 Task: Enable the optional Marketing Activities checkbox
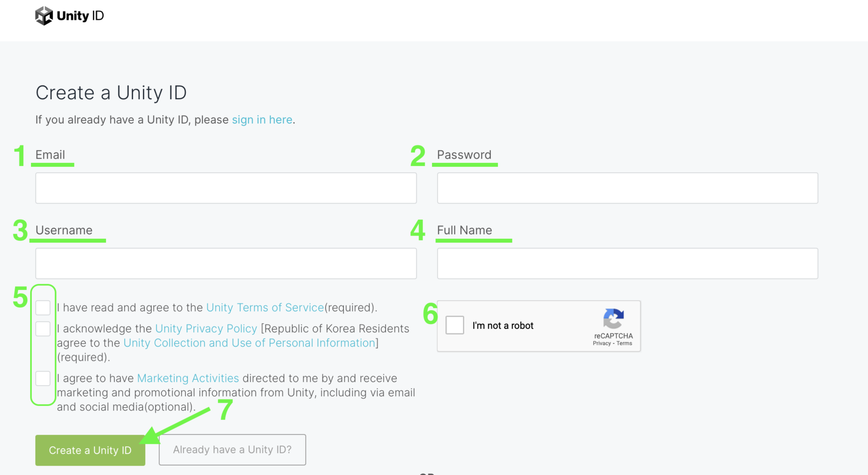click(43, 378)
